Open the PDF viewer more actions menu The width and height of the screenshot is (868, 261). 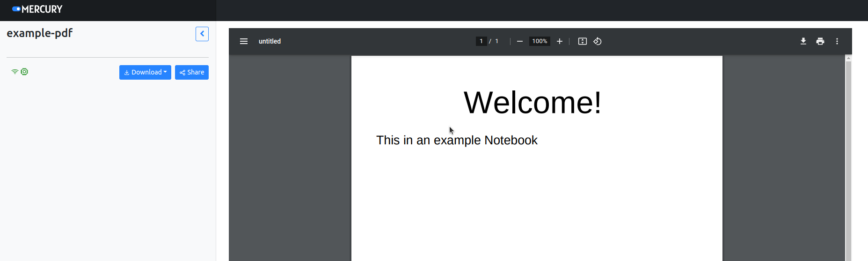837,41
